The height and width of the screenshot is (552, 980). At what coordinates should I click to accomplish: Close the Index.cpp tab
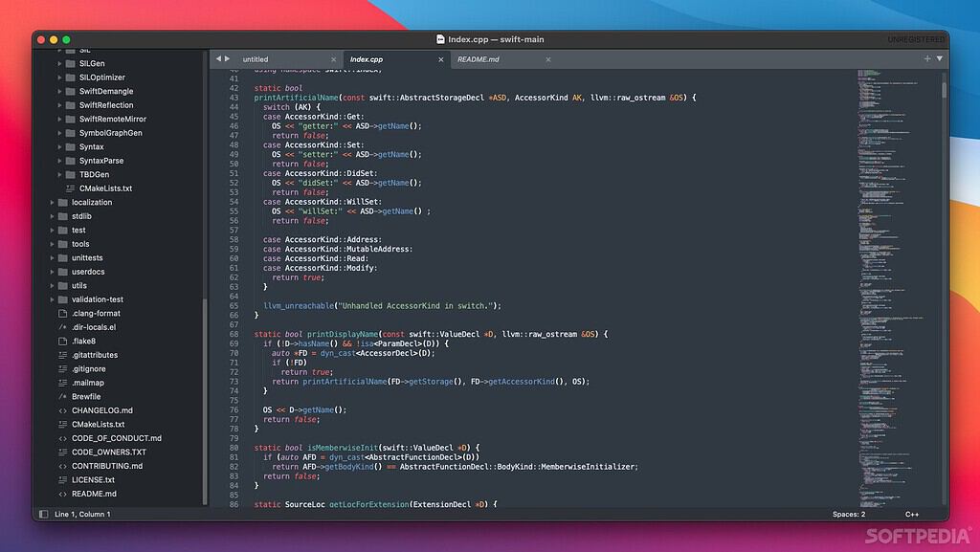click(440, 59)
